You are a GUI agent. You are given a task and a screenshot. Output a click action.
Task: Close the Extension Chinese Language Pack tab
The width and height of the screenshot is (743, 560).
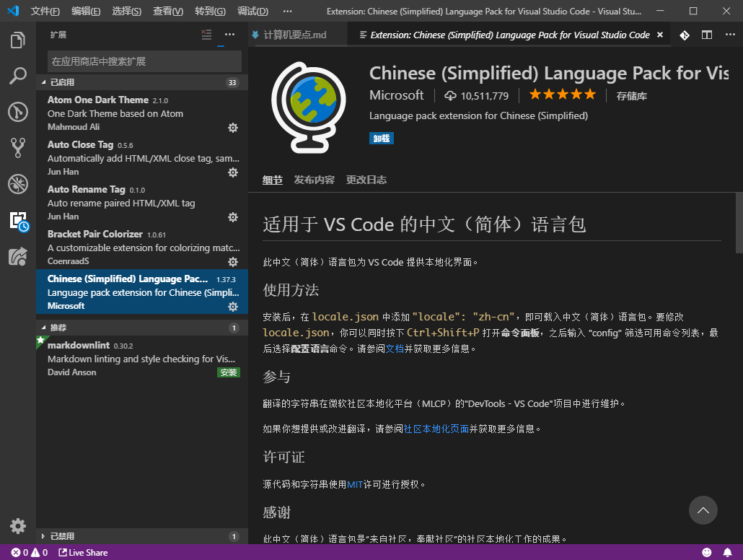659,35
